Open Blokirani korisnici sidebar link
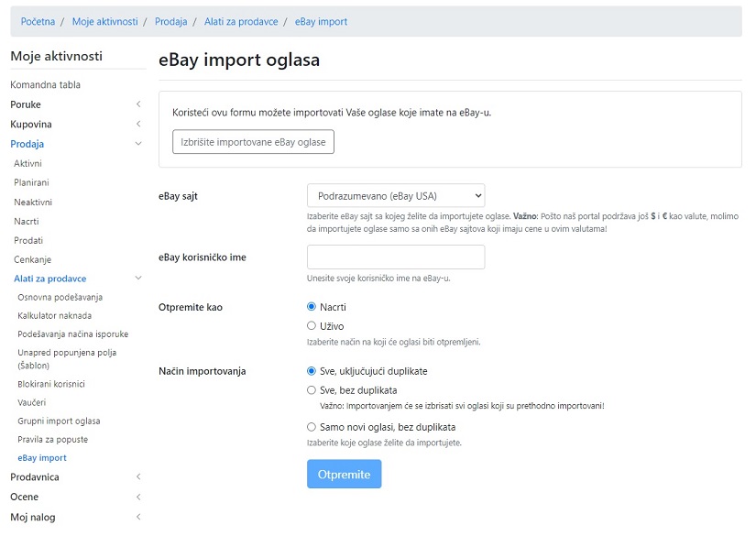This screenshot has height=547, width=756. pos(51,384)
